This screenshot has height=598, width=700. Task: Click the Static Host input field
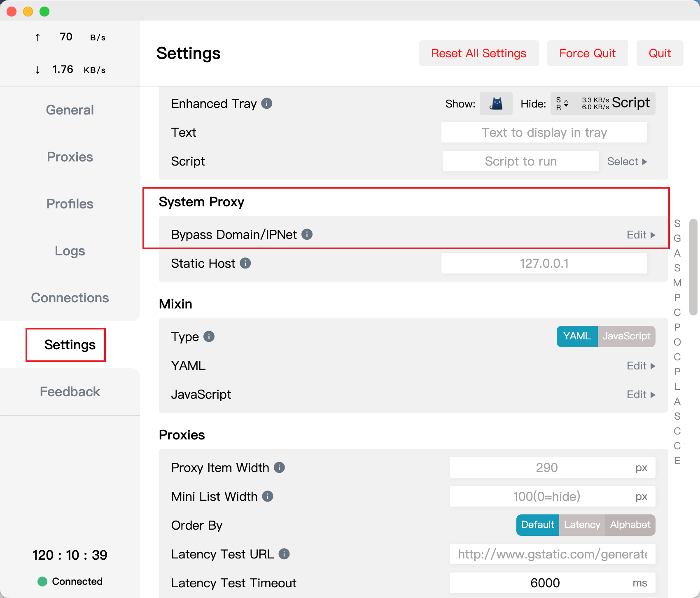click(x=544, y=263)
